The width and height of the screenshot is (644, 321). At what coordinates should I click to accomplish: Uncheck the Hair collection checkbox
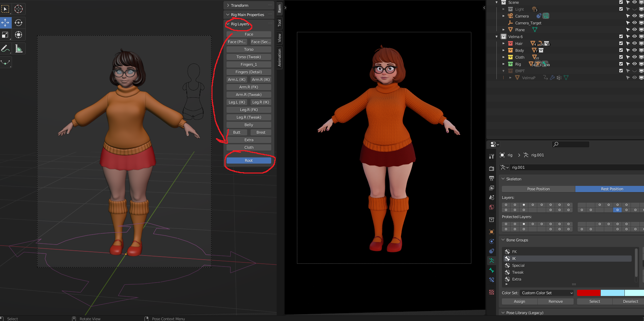click(x=621, y=44)
